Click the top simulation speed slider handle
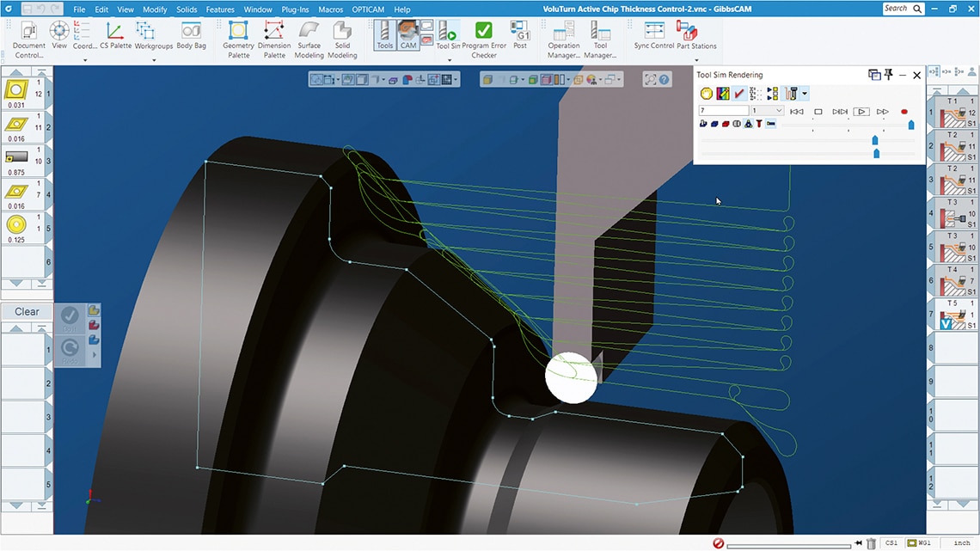This screenshot has height=551, width=980. pos(911,125)
